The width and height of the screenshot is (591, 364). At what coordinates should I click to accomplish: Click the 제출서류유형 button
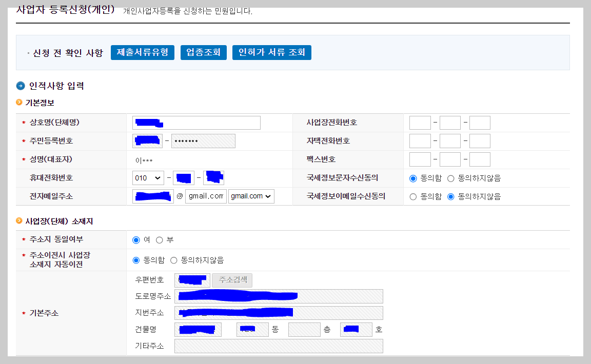tap(142, 52)
